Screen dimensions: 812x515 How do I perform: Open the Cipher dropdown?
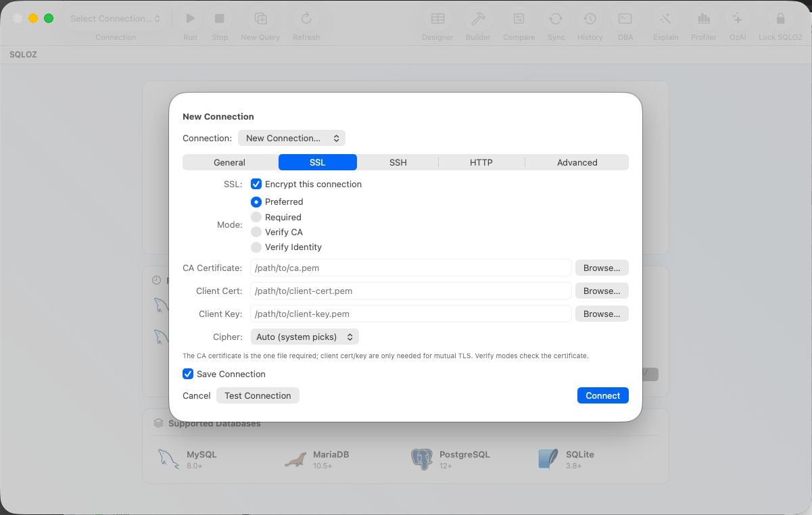coord(304,337)
